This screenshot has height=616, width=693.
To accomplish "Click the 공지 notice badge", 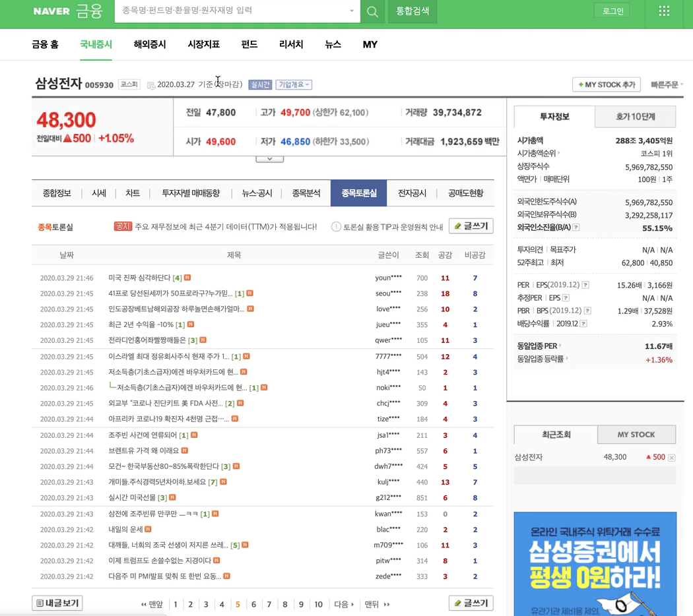I will pyautogui.click(x=123, y=226).
